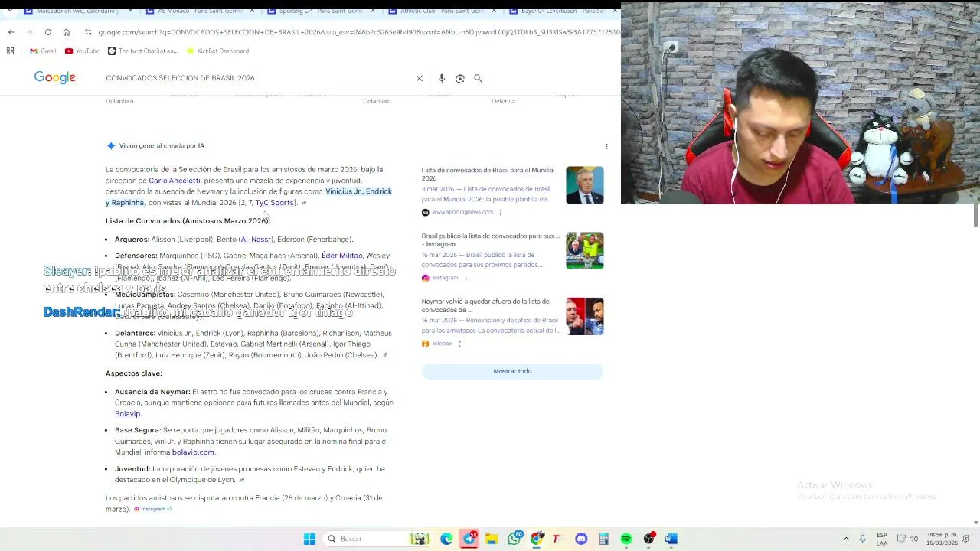
Task: Open Carlo Ancelotti thumbnail from sportingnews
Action: pyautogui.click(x=585, y=185)
